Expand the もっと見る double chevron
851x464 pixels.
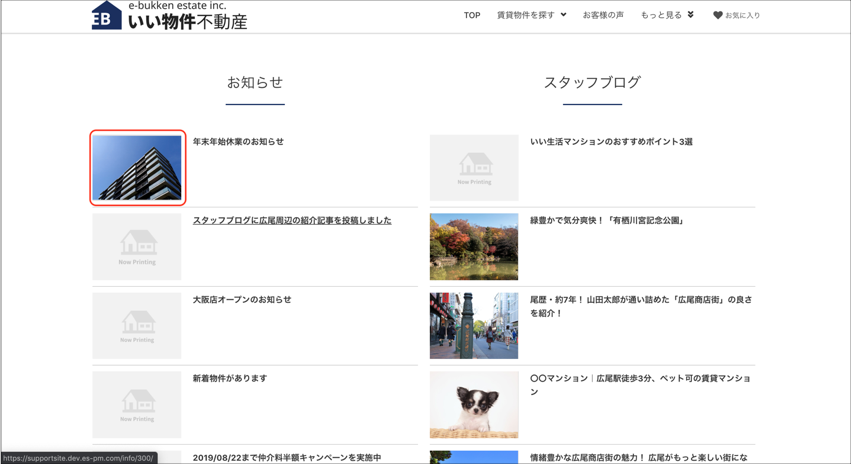(690, 15)
